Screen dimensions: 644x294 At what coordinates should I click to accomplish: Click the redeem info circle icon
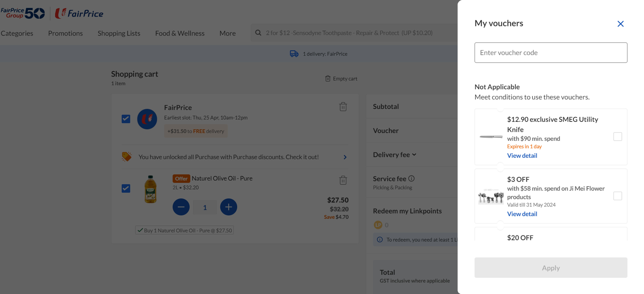pos(380,240)
